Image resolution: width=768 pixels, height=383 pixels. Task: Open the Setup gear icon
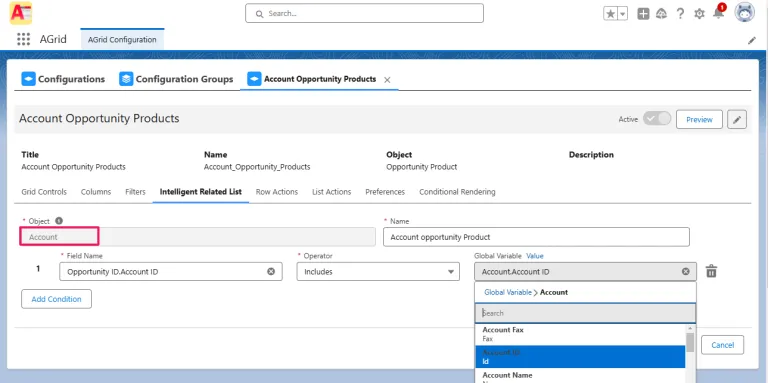(x=699, y=14)
